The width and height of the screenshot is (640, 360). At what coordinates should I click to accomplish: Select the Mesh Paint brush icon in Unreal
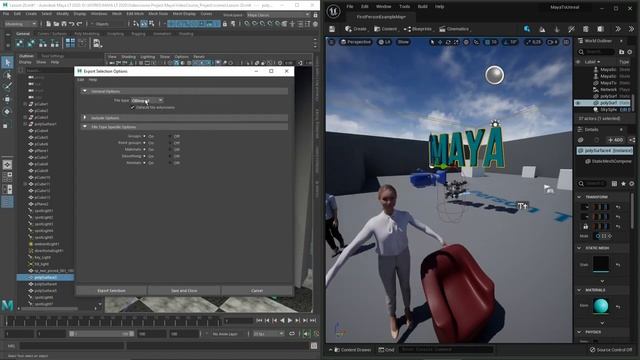[571, 29]
